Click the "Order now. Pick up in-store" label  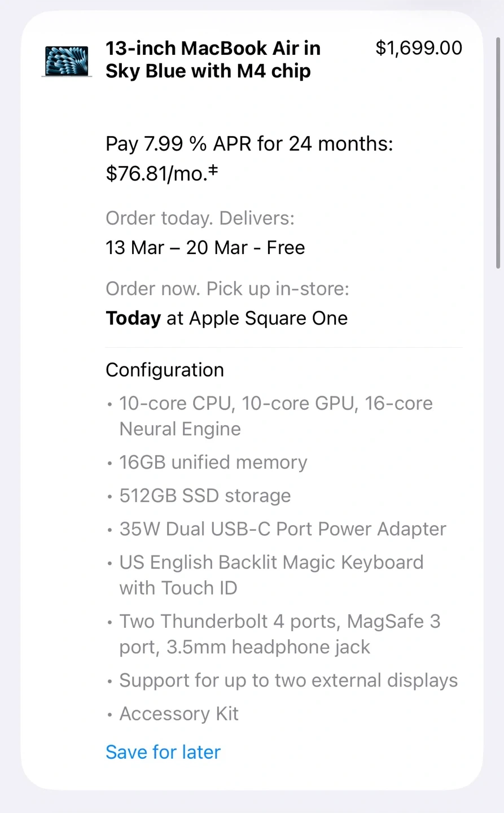click(227, 289)
